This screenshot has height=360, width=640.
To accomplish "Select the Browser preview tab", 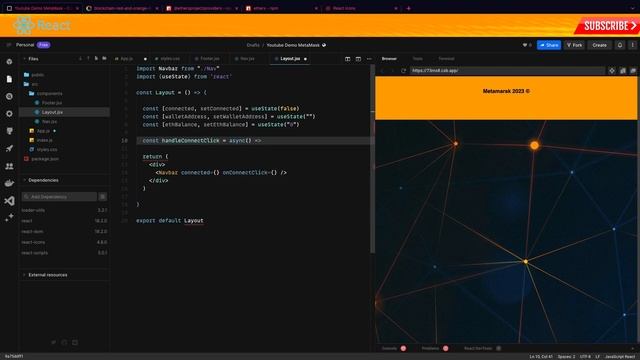I will (389, 59).
